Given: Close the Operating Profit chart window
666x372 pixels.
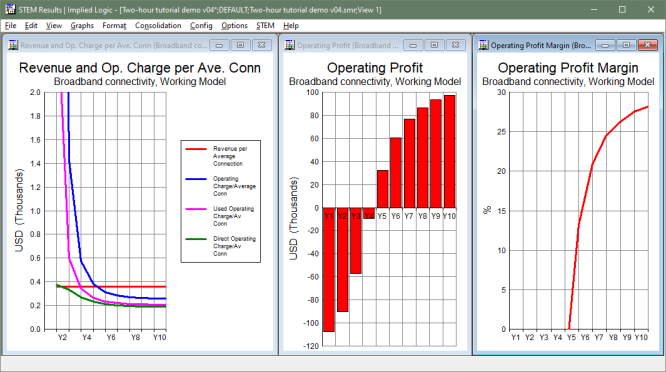Looking at the screenshot, I should pos(455,45).
